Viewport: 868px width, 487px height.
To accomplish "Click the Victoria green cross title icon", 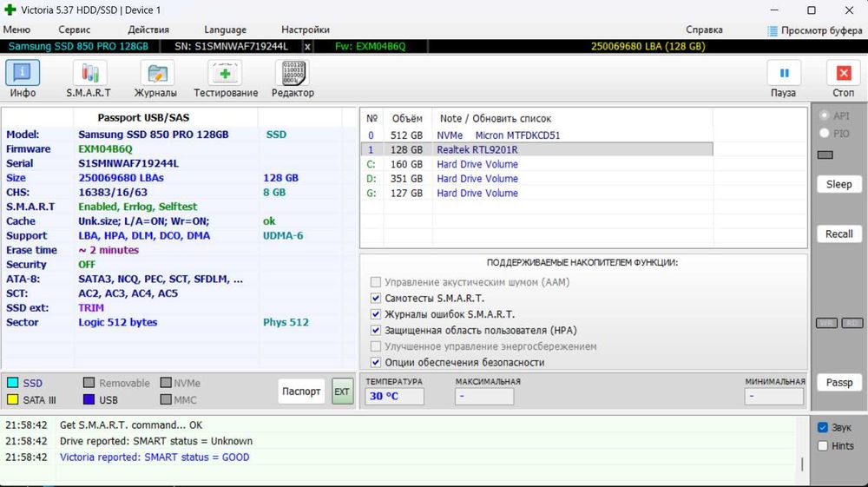I will [x=10, y=10].
